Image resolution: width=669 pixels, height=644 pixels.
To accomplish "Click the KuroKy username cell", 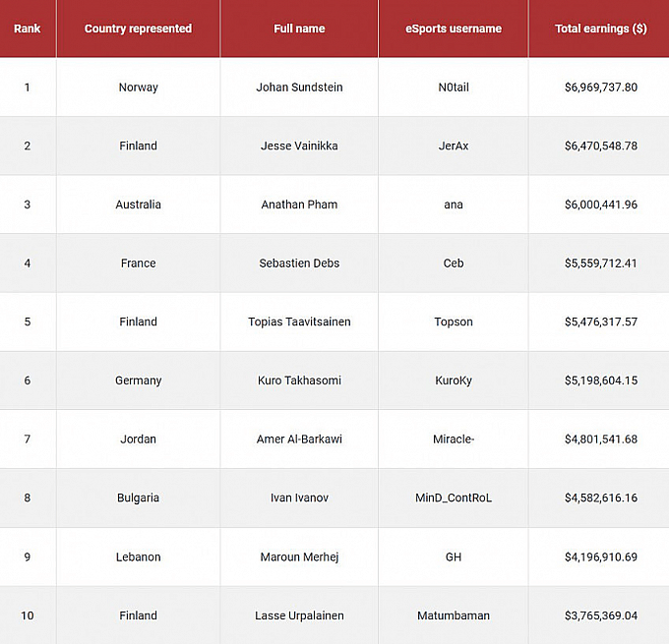I will [x=454, y=381].
